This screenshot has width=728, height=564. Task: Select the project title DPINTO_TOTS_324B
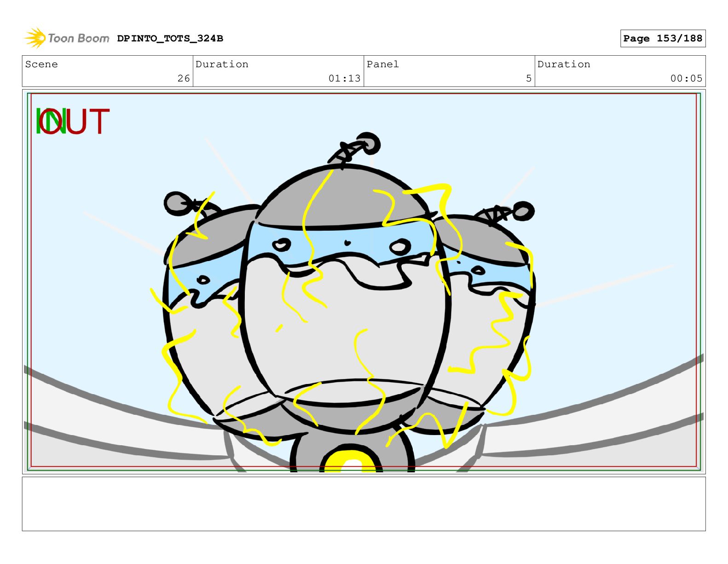170,39
